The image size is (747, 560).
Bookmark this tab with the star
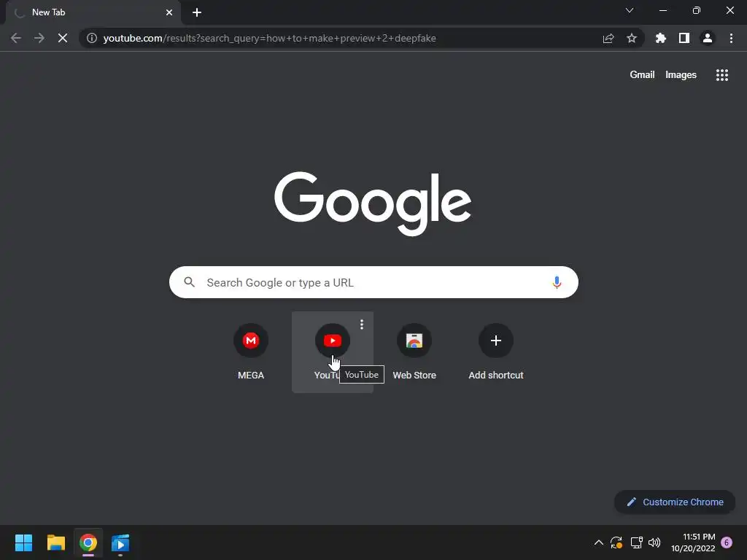coord(632,38)
